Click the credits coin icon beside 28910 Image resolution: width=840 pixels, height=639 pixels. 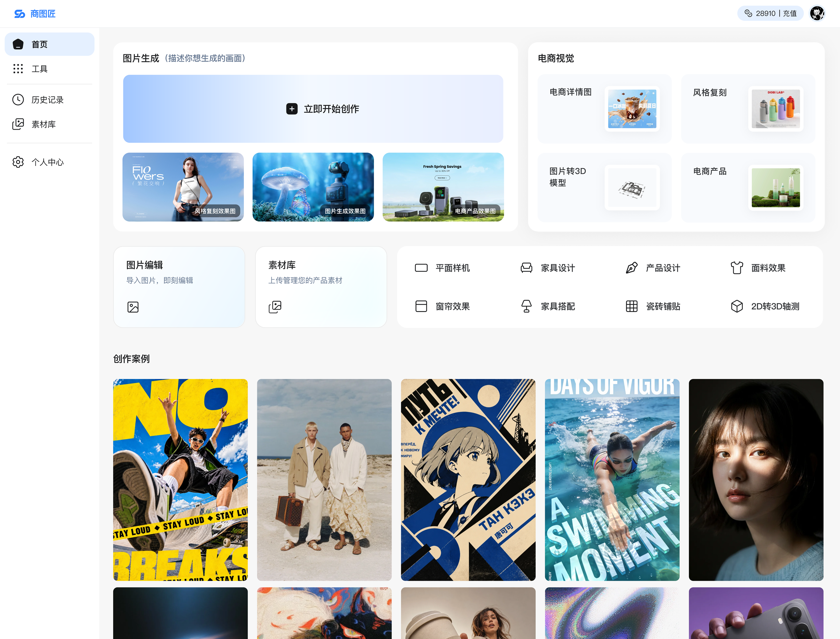(x=748, y=13)
